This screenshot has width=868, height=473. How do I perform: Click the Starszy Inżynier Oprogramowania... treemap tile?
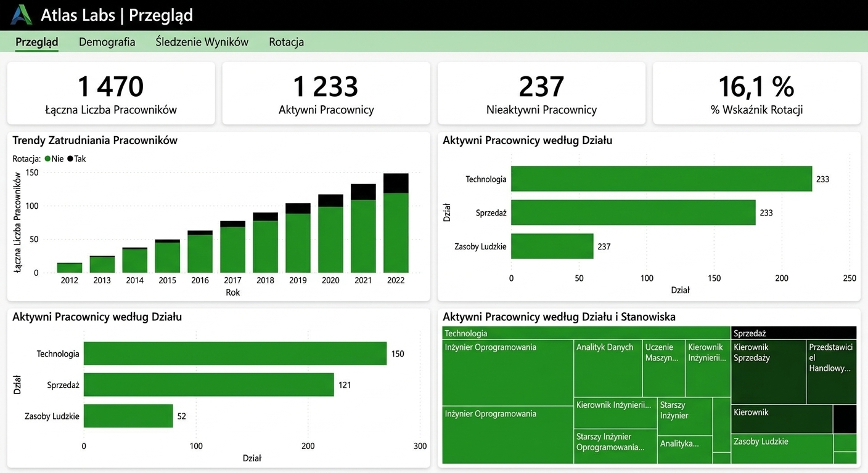tap(615, 446)
